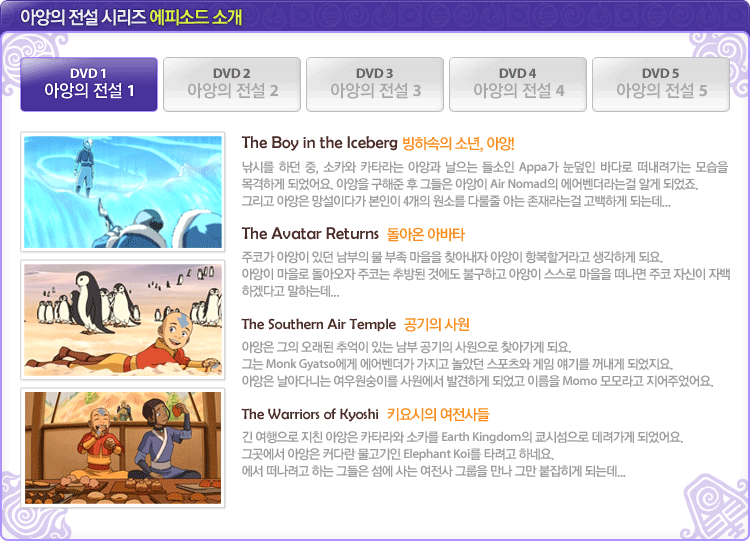Click the line starting 아앙이 마을로 돌아오자
The height and width of the screenshot is (546, 750).
486,274
